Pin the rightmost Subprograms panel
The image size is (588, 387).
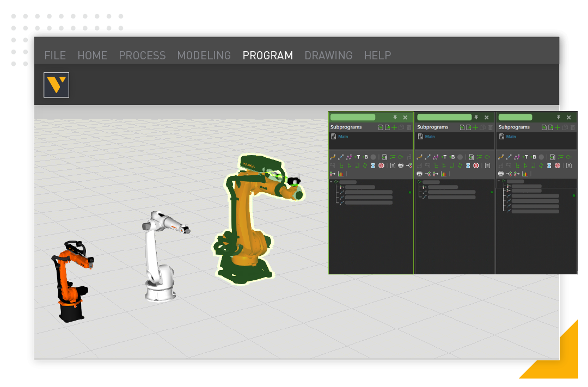[558, 117]
